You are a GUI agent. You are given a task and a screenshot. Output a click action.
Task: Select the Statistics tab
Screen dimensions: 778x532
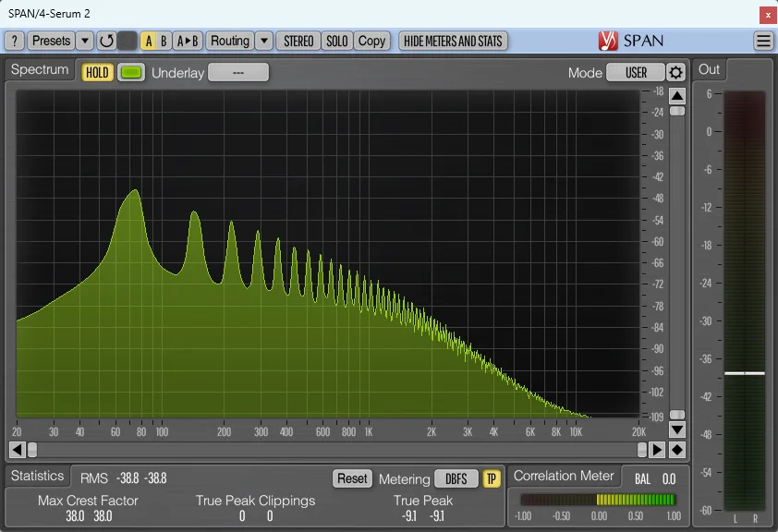point(38,476)
